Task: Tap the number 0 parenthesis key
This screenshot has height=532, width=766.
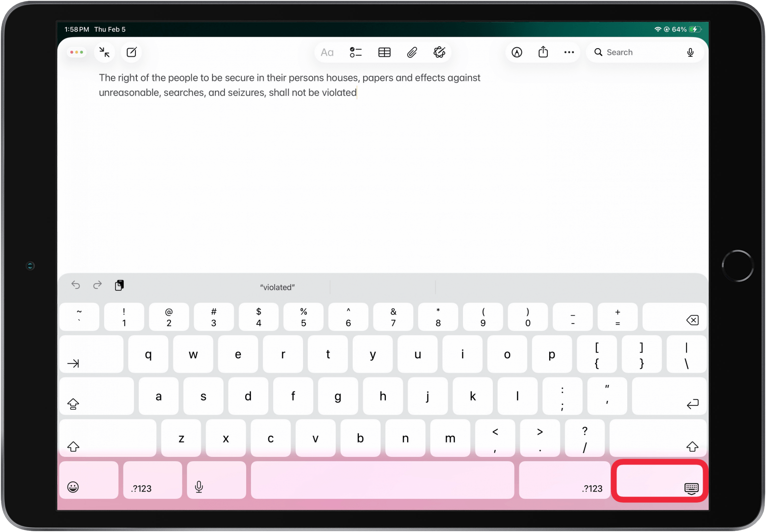Action: [528, 317]
